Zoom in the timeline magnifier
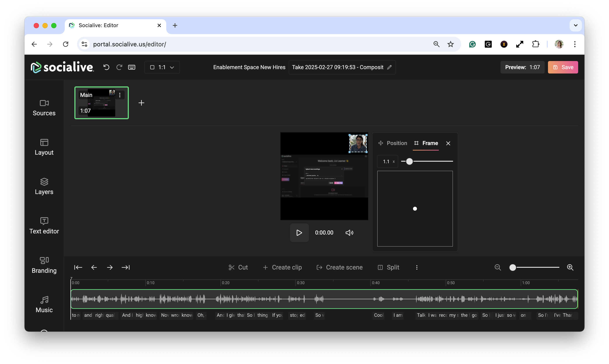The width and height of the screenshot is (609, 364). click(570, 267)
